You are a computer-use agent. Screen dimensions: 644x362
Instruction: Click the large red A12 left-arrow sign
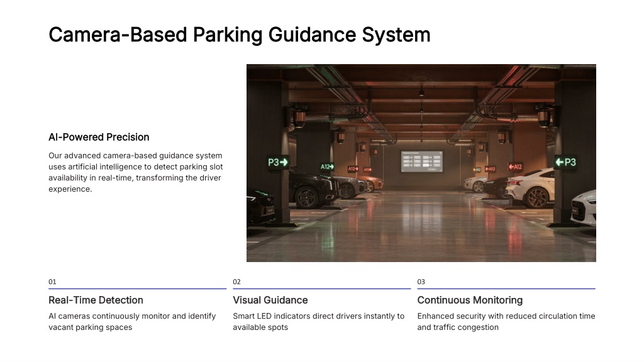point(514,167)
